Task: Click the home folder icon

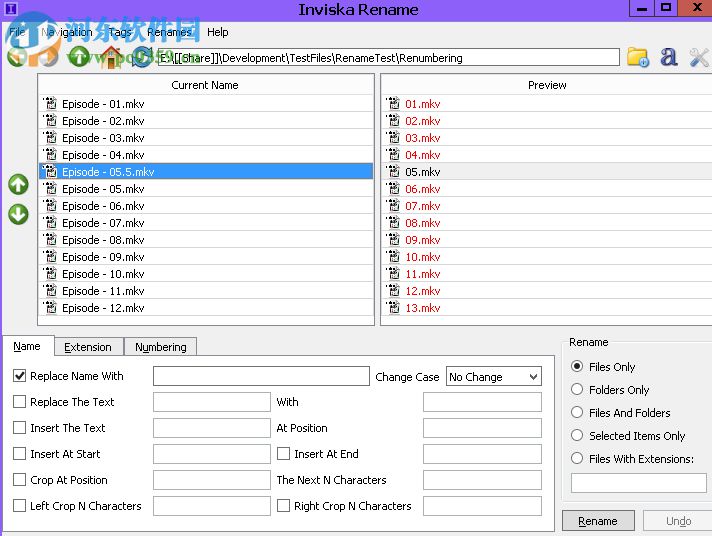Action: tap(111, 57)
